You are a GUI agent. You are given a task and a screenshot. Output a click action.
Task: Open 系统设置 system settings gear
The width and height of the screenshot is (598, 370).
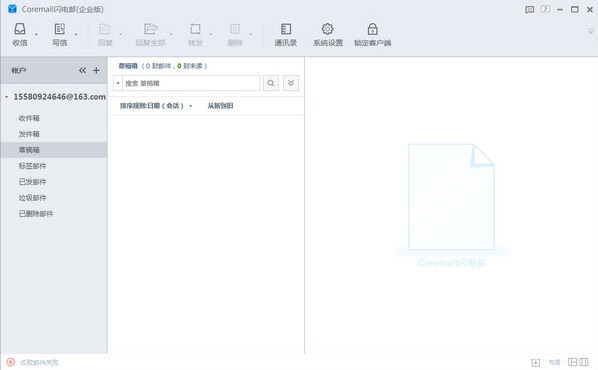(x=328, y=29)
